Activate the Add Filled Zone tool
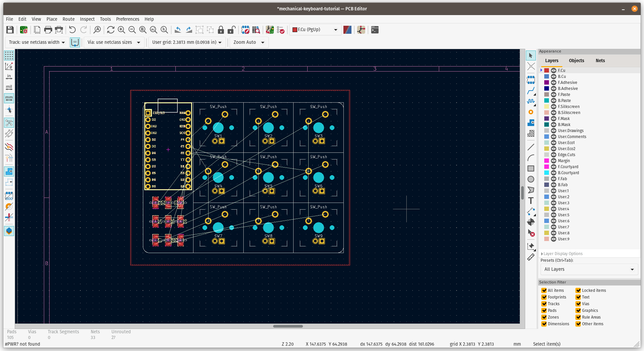Viewport: 644px width, 351px height. point(531,123)
